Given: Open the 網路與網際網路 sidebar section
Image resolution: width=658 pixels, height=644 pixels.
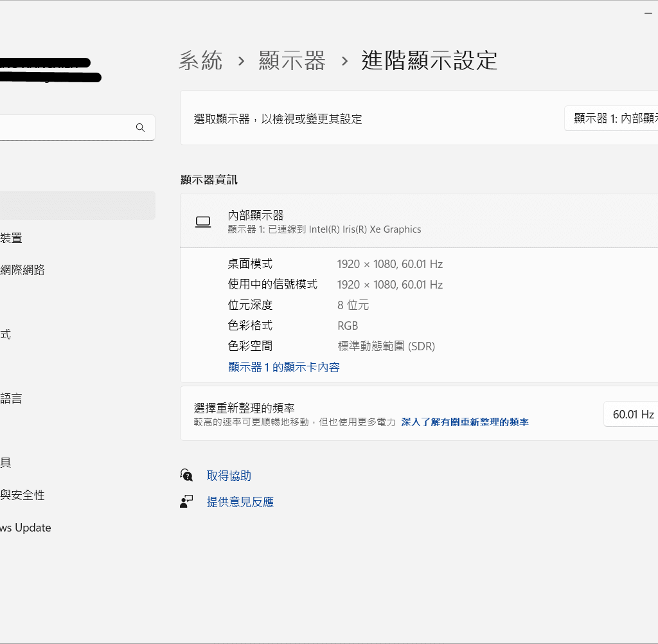Looking at the screenshot, I should (22, 270).
